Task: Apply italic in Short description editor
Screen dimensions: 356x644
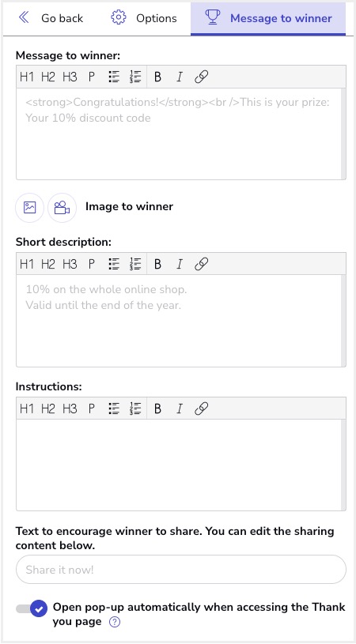Action: pyautogui.click(x=180, y=264)
